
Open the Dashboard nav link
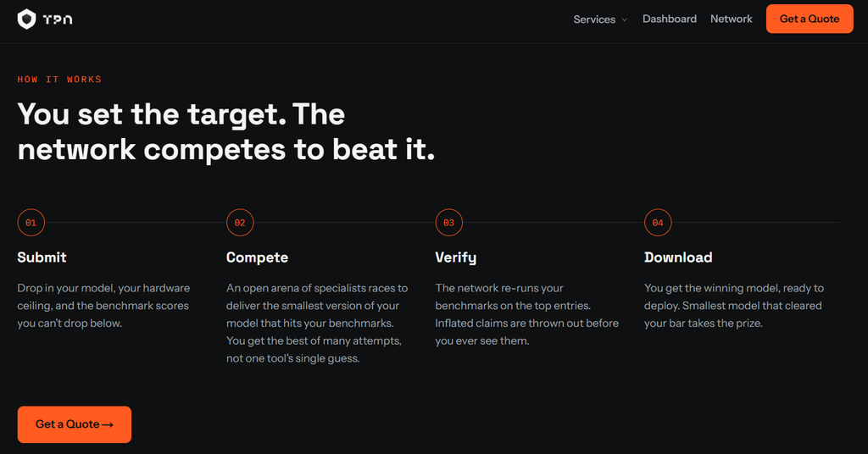(x=670, y=19)
